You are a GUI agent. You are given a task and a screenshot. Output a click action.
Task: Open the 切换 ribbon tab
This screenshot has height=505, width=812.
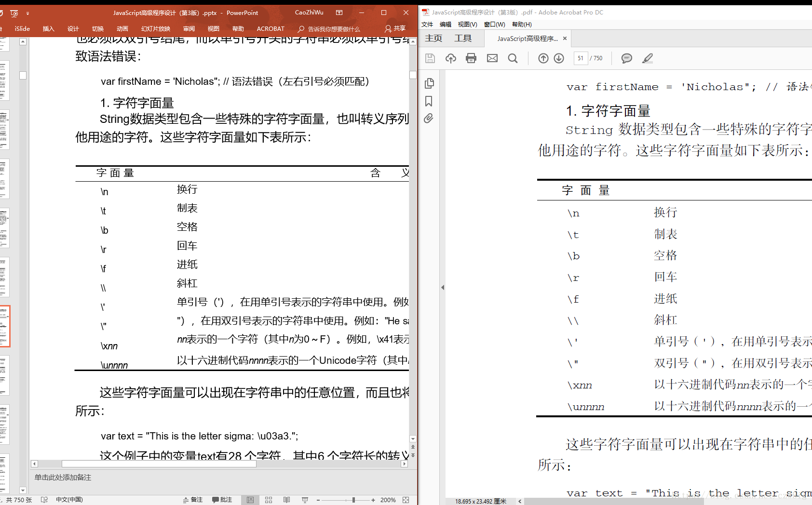(98, 29)
